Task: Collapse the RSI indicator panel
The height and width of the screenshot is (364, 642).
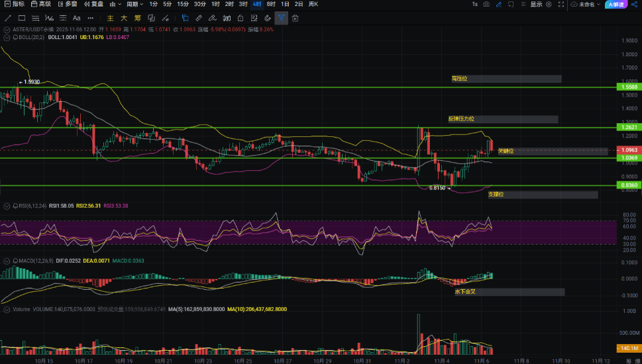Action: click(7, 206)
